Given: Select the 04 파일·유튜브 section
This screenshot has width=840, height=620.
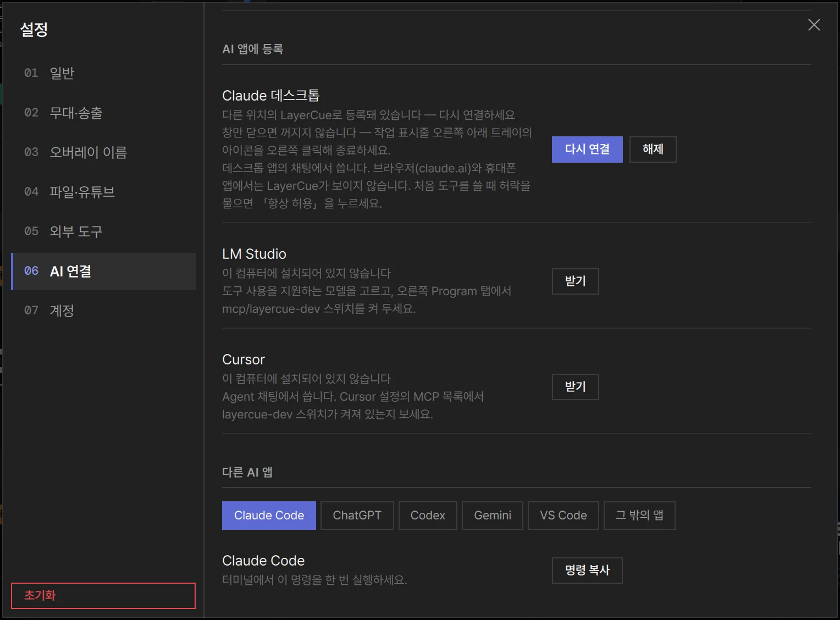Looking at the screenshot, I should pos(103,192).
